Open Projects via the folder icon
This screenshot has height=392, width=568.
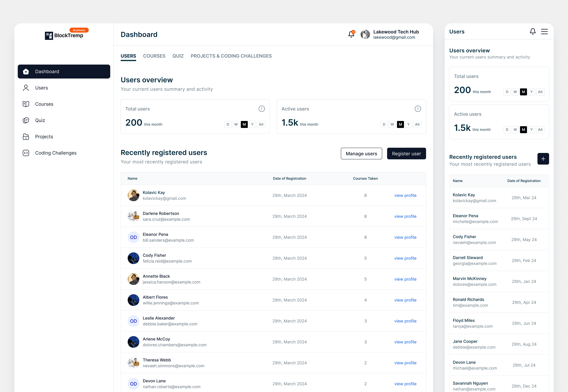[x=26, y=137]
